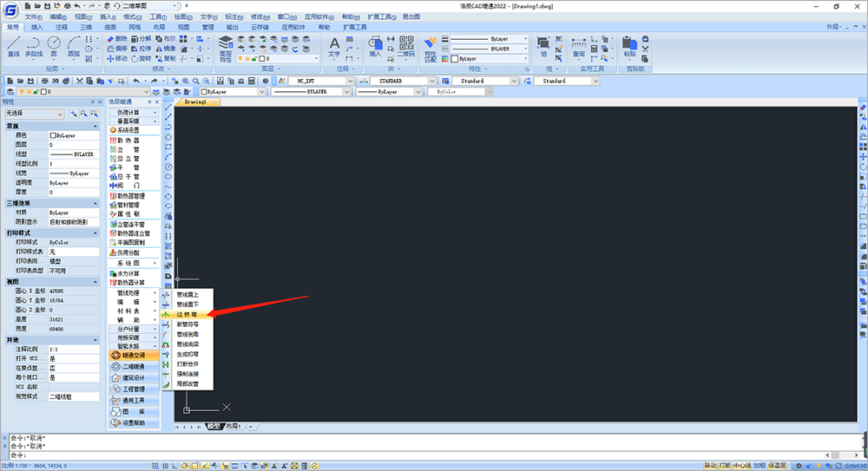This screenshot has height=471, width=868.
Task: Toggle 打断 in status bar
Action: [x=725, y=466]
